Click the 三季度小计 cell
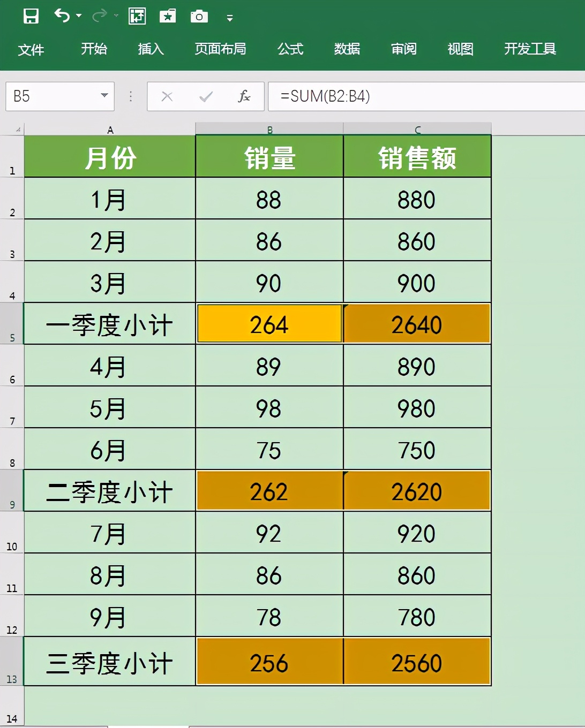 tap(110, 661)
